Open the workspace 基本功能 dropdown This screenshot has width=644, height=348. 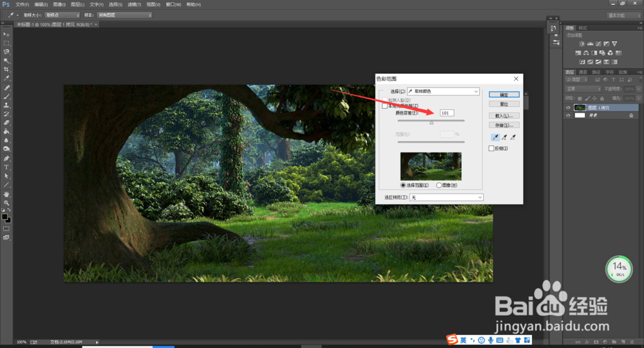pyautogui.click(x=624, y=15)
